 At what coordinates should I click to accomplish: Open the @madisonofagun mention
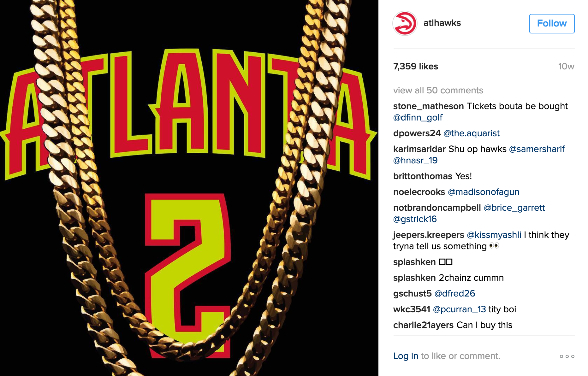point(484,192)
